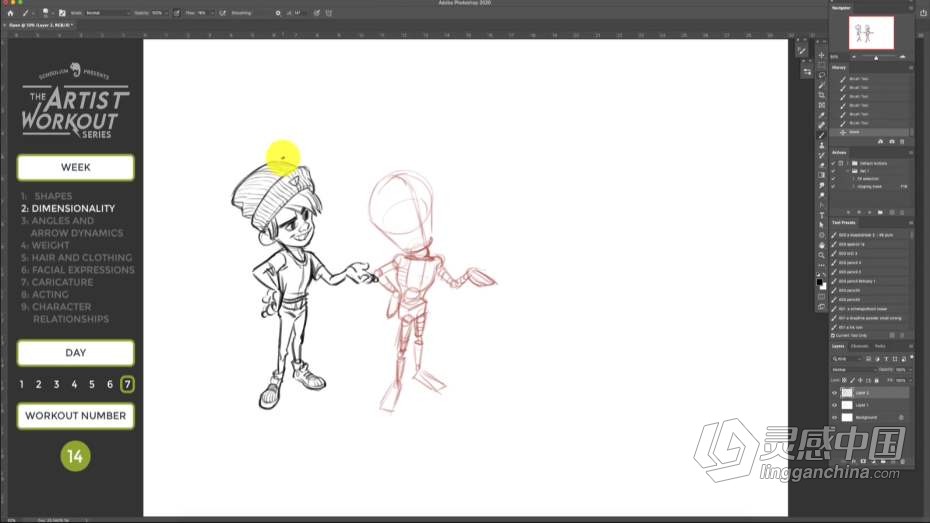This screenshot has width=930, height=523.
Task: Select the Frame tool
Action: 821,105
